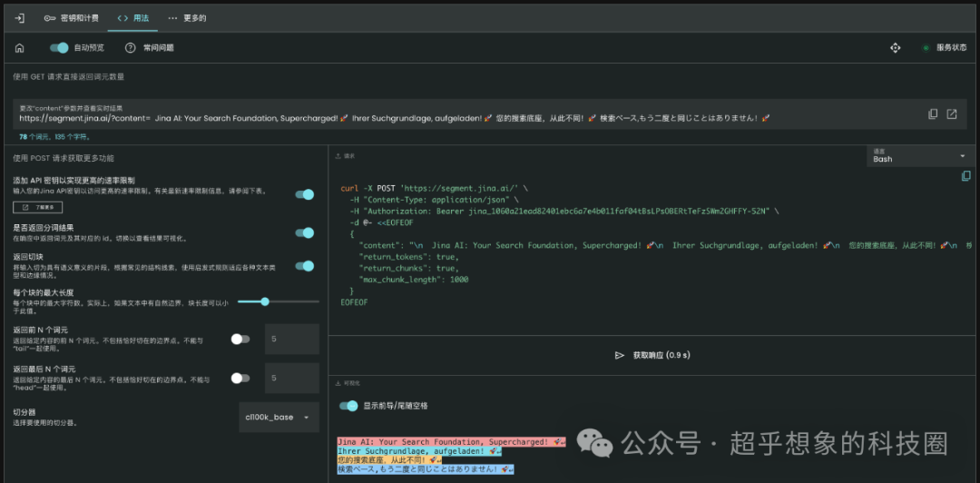This screenshot has width=980, height=483.
Task: Open the GET URL in new window
Action: [x=952, y=113]
